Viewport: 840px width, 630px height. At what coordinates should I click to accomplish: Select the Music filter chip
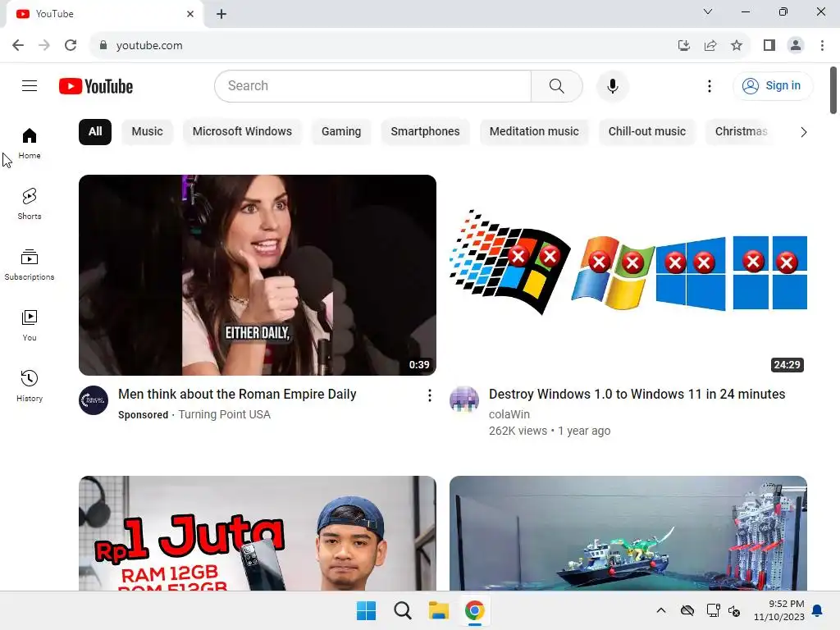(x=148, y=132)
